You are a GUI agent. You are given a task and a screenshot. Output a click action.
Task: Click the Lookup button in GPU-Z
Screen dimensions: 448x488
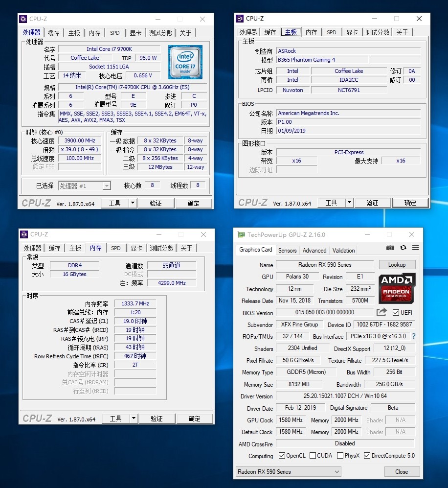click(x=397, y=264)
